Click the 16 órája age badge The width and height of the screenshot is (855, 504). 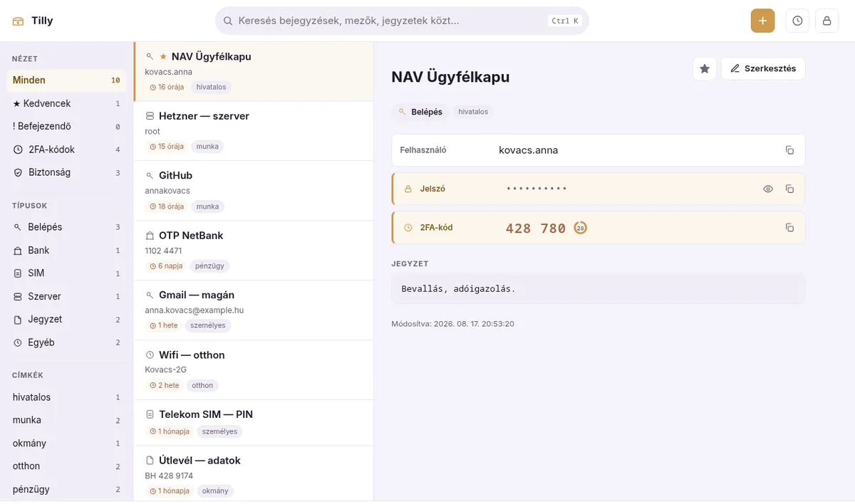[167, 87]
